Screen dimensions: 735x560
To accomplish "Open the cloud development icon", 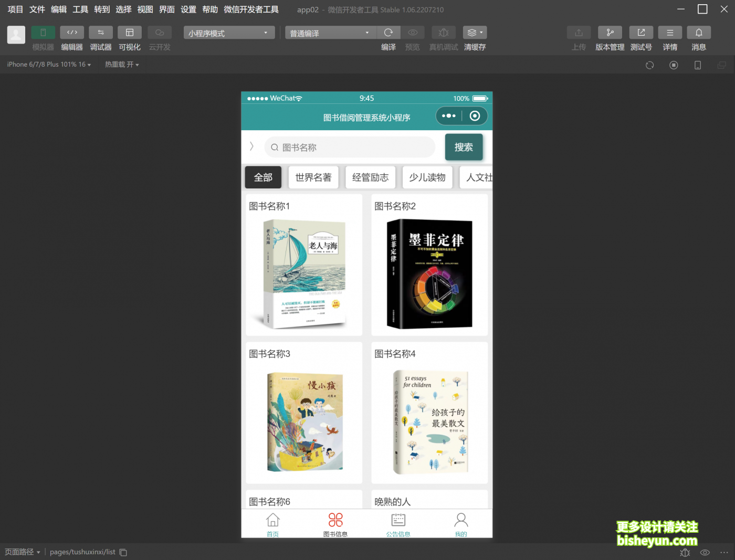I will click(x=160, y=33).
